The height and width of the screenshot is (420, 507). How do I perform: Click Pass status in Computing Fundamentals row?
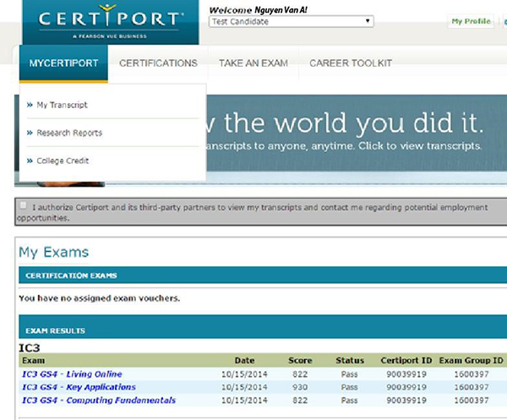click(x=349, y=401)
